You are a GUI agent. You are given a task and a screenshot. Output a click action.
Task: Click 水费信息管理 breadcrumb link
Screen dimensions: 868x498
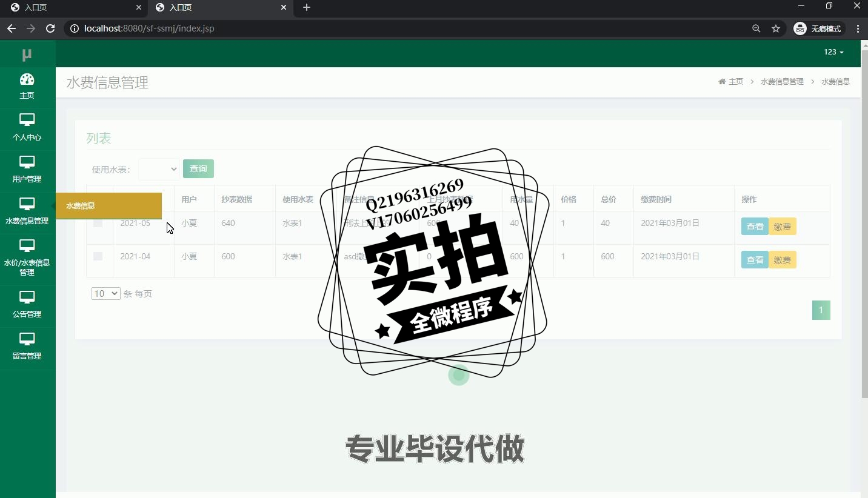782,81
